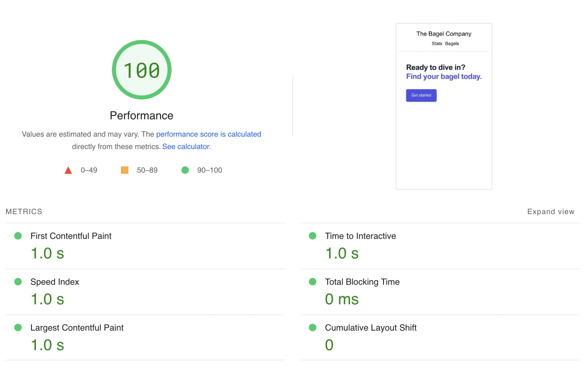This screenshot has height=365, width=588.
Task: Expand the Total Blocking Time metric row
Action: (x=362, y=282)
